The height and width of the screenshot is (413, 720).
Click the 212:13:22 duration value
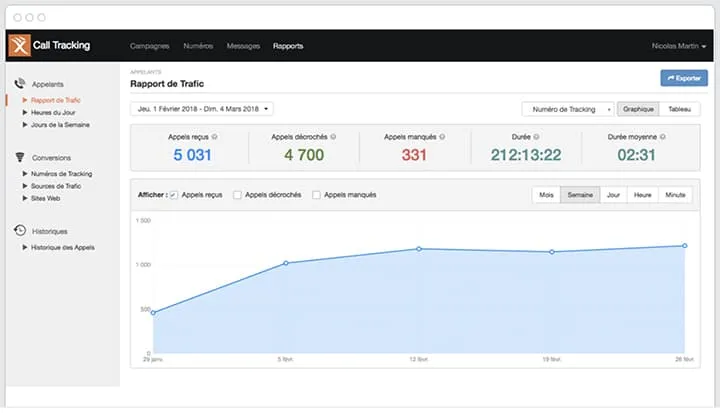pos(526,155)
